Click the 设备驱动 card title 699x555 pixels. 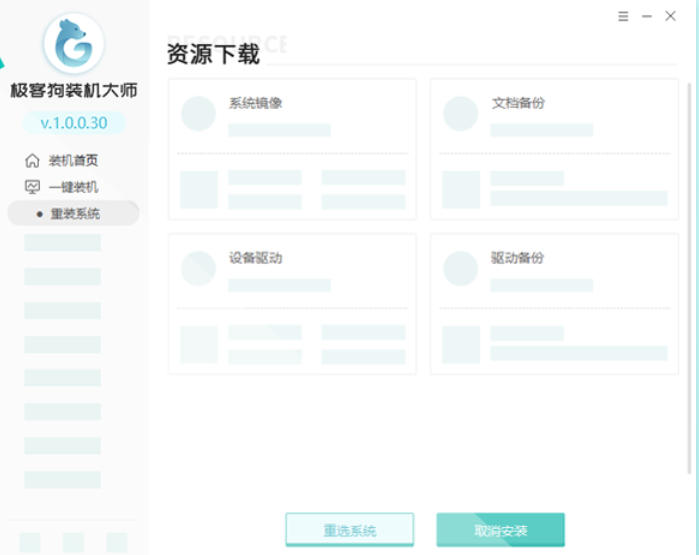tap(255, 258)
